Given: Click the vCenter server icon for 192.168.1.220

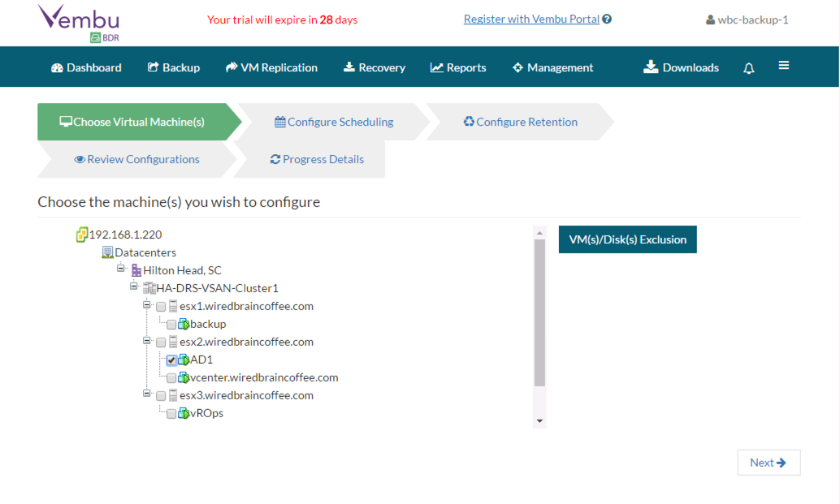Looking at the screenshot, I should point(81,235).
